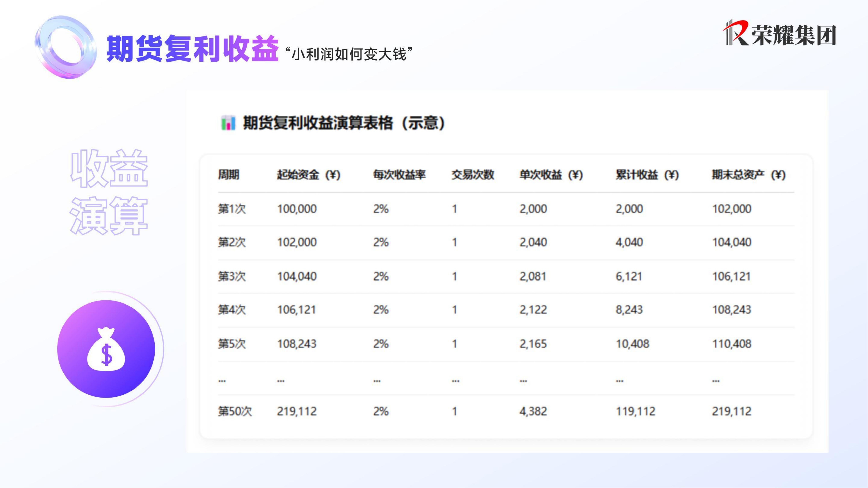868x488 pixels.
Task: Click row label 第50次
Action: click(x=235, y=411)
